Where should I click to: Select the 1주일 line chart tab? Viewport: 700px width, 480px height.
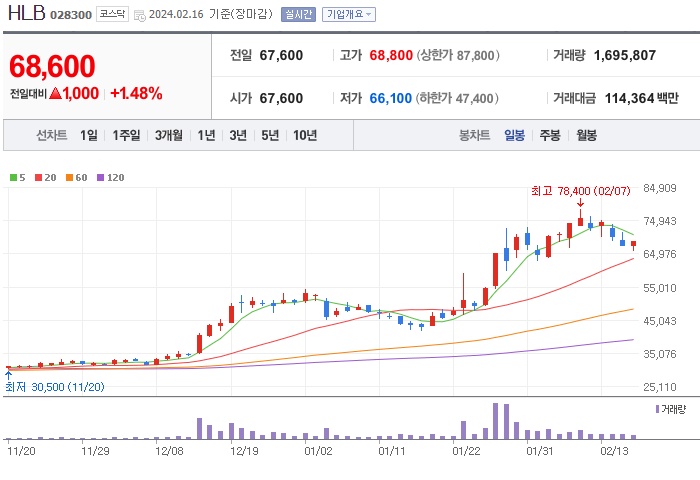[x=126, y=135]
